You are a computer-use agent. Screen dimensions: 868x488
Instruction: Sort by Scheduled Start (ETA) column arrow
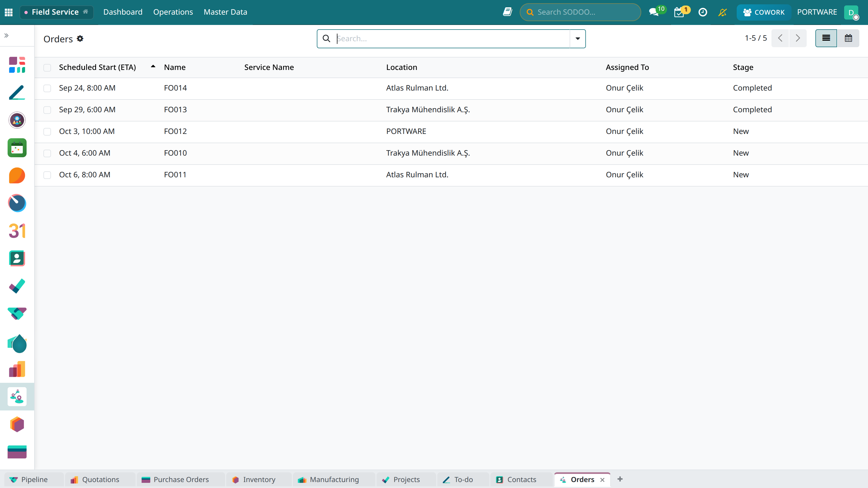(153, 67)
